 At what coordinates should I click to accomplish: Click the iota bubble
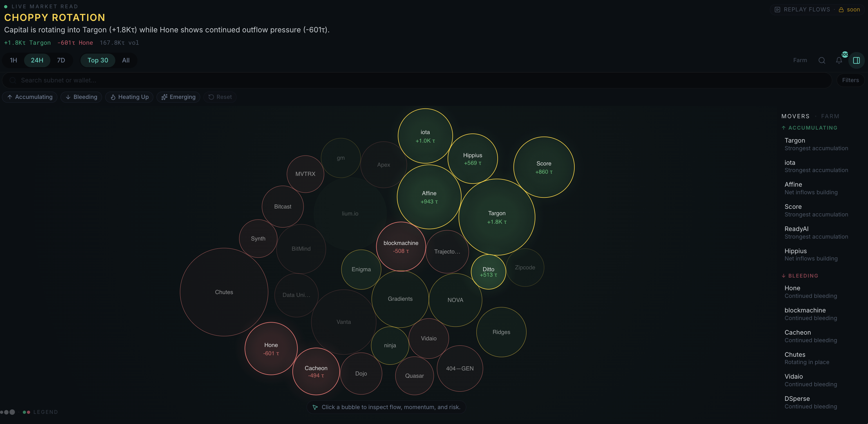[x=425, y=136]
